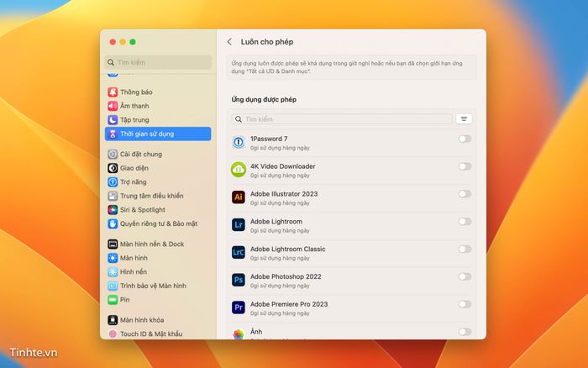Viewport: 588px width, 368px height.
Task: Open Trình bảo vệ Màn hình
Action: [x=158, y=286]
